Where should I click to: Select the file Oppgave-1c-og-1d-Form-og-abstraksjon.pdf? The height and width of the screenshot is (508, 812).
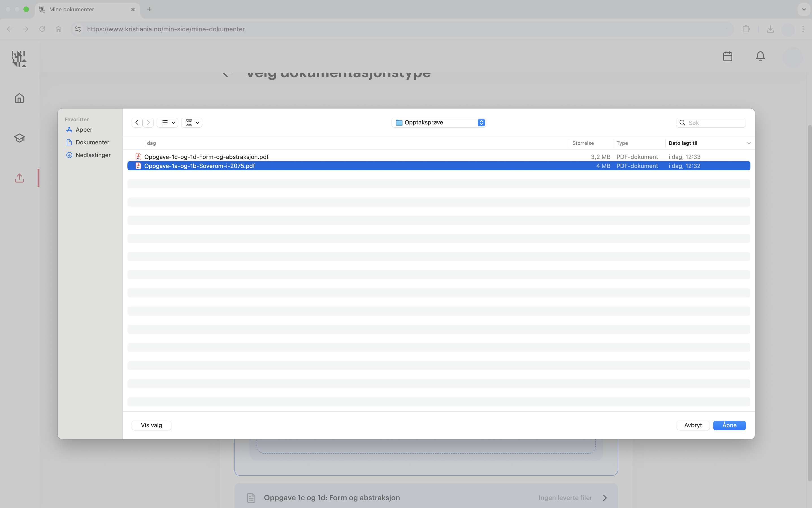coord(206,156)
